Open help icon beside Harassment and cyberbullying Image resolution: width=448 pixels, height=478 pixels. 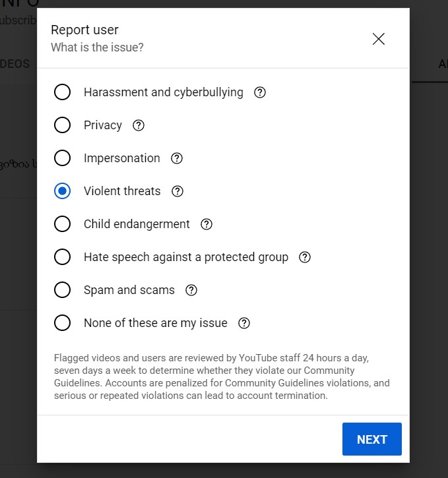(260, 92)
